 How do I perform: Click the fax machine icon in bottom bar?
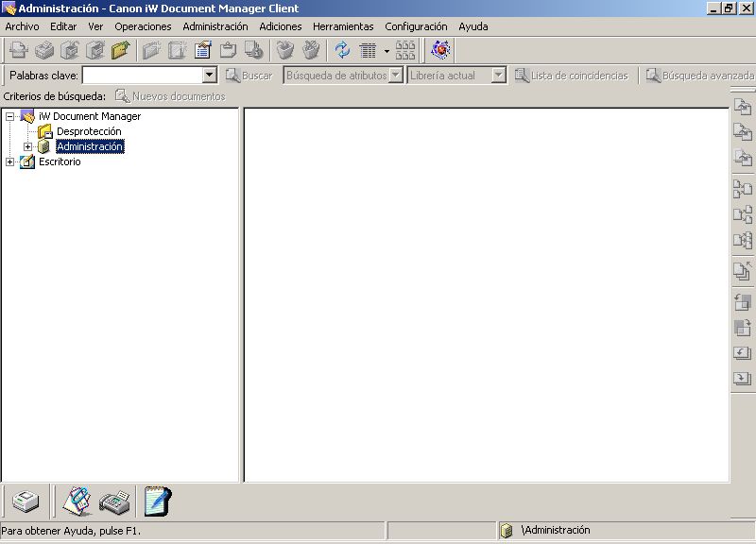point(114,501)
